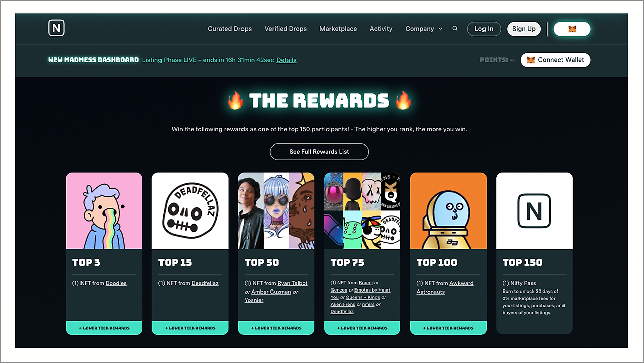Open the Details link in dashboard bar

[x=286, y=60]
